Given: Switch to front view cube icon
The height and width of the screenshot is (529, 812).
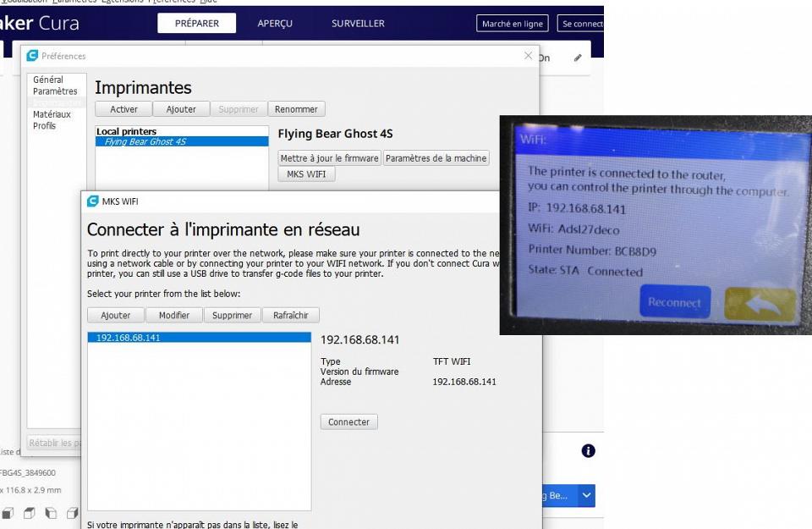Looking at the screenshot, I should (x=8, y=513).
